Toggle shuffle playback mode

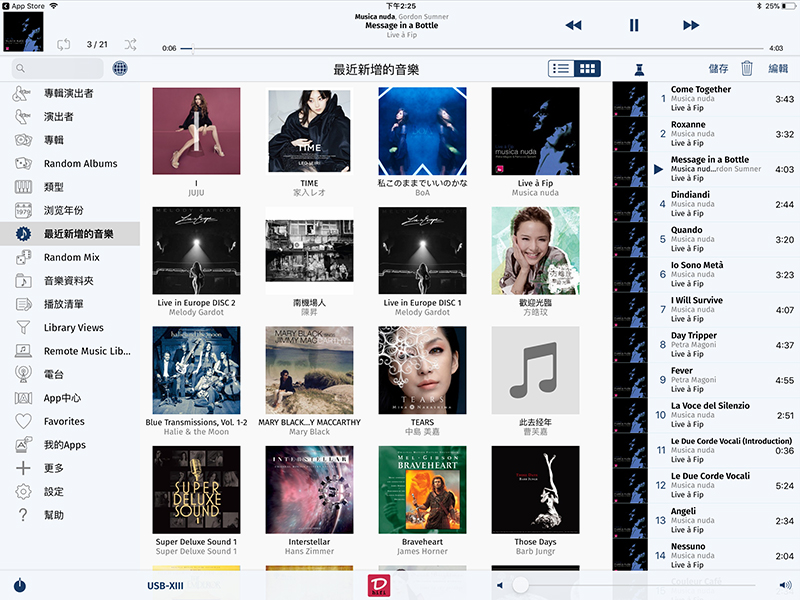(130, 44)
